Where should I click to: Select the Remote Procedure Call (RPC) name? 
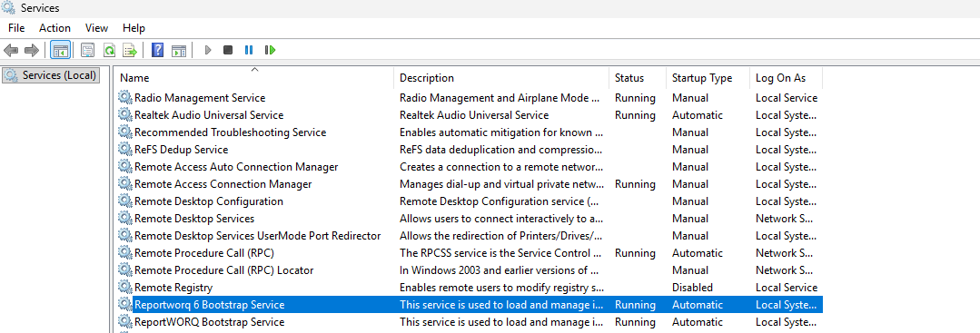(204, 254)
